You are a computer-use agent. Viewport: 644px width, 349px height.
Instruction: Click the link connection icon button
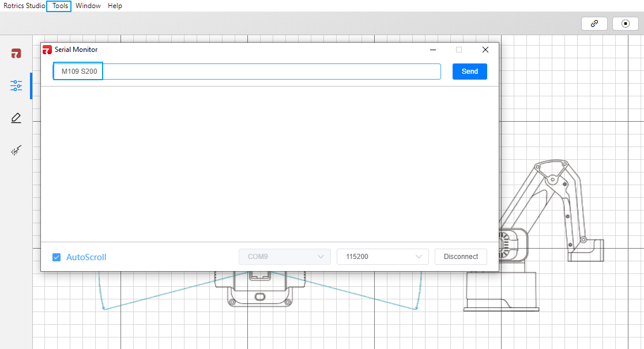pos(594,24)
